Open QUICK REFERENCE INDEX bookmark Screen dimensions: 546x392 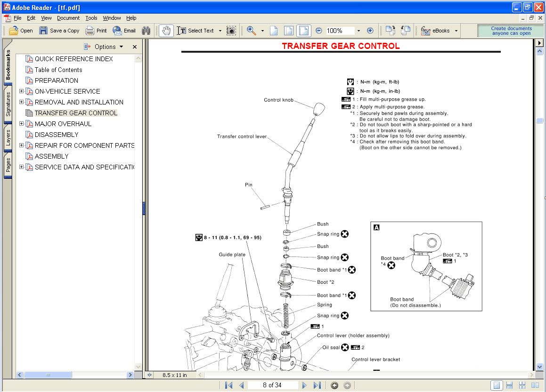point(73,59)
